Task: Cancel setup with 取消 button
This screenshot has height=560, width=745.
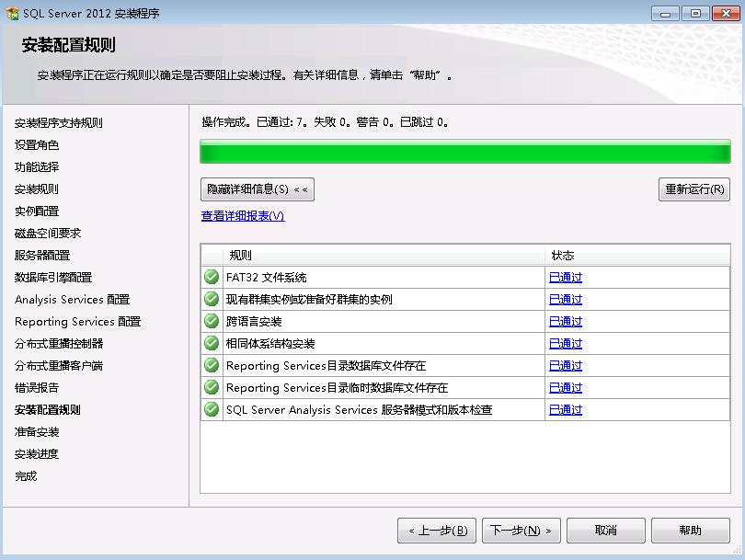Action: [606, 530]
